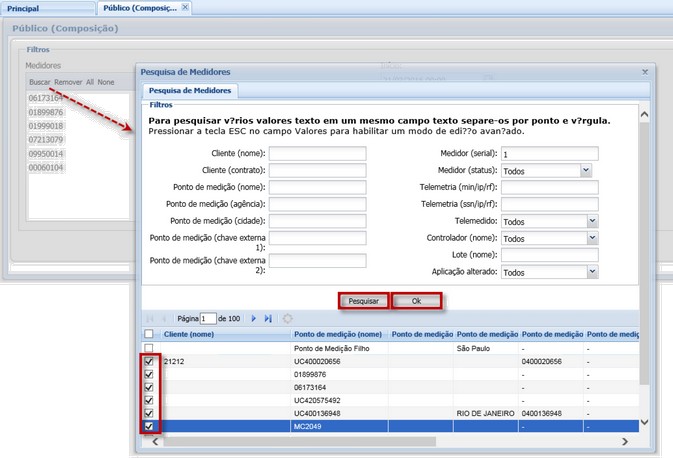Close the Público (Composição) tab with X
This screenshot has height=458, width=673.
click(x=185, y=8)
